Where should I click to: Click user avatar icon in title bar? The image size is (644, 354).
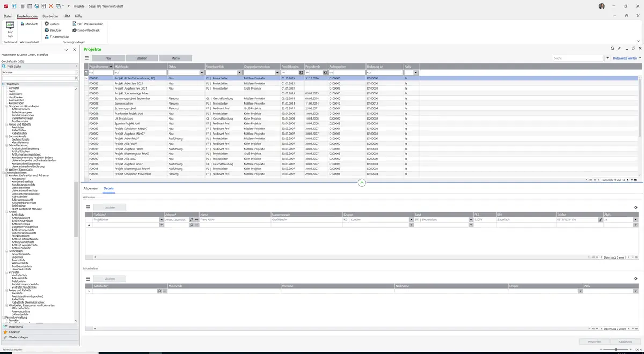602,6
